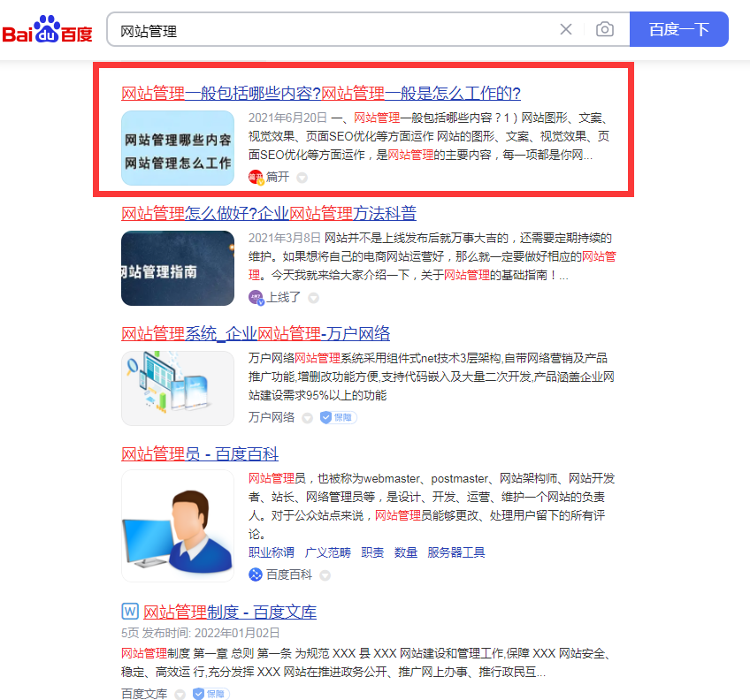The height and width of the screenshot is (700, 750).
Task: Open camera image search icon
Action: [605, 30]
